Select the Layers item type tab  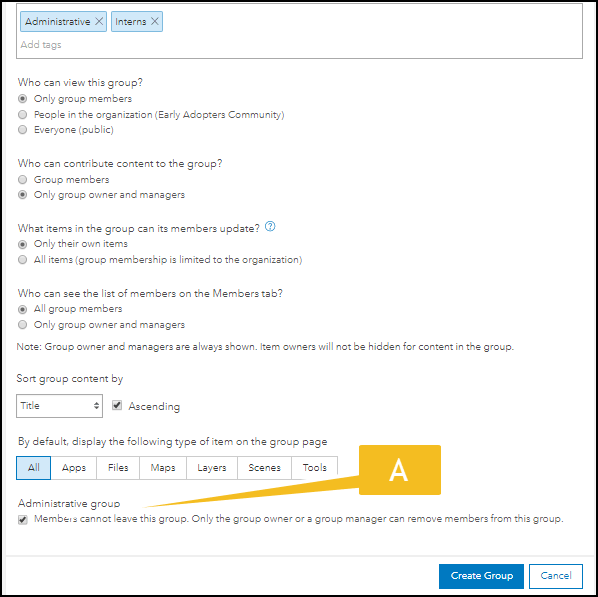[212, 468]
